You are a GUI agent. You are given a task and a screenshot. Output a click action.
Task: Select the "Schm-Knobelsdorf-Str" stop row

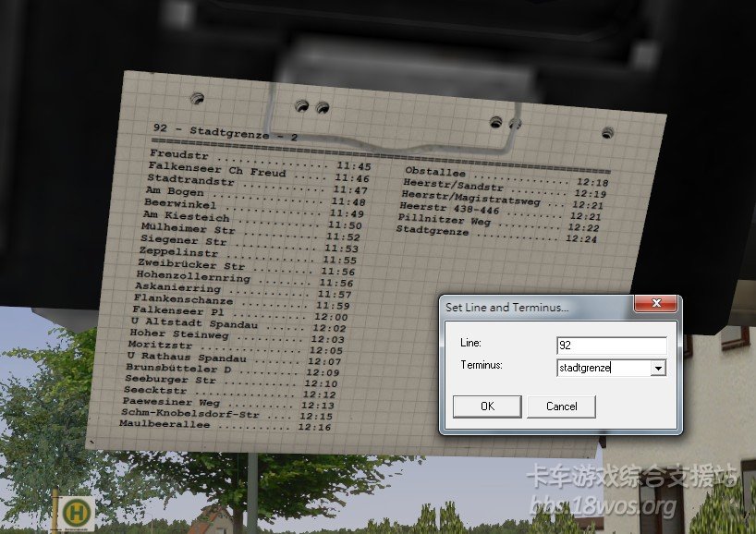point(227,414)
